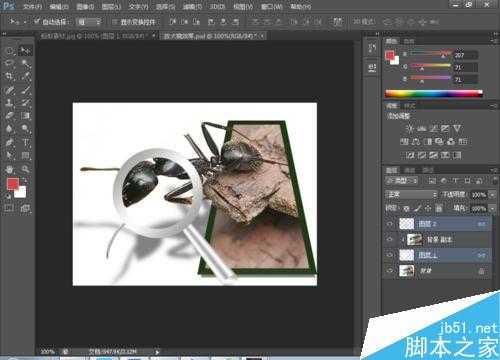
Task: Click the 背景 layer thumbnail
Action: point(407,271)
